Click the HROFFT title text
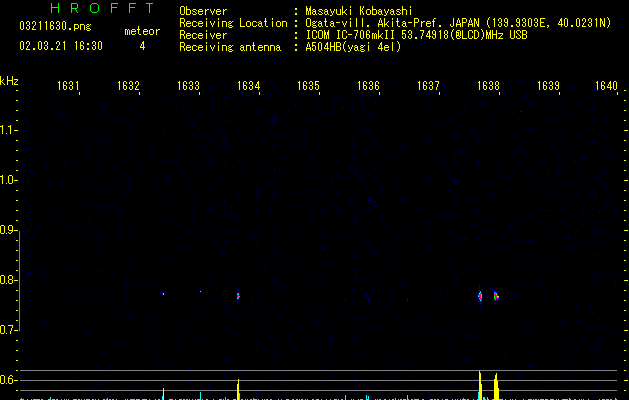The width and height of the screenshot is (629, 400). [102, 8]
